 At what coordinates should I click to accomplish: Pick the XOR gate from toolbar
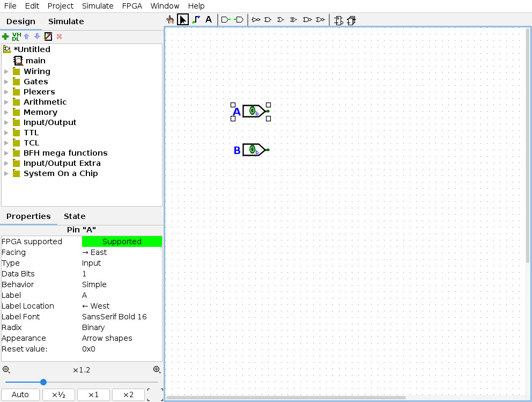click(293, 20)
